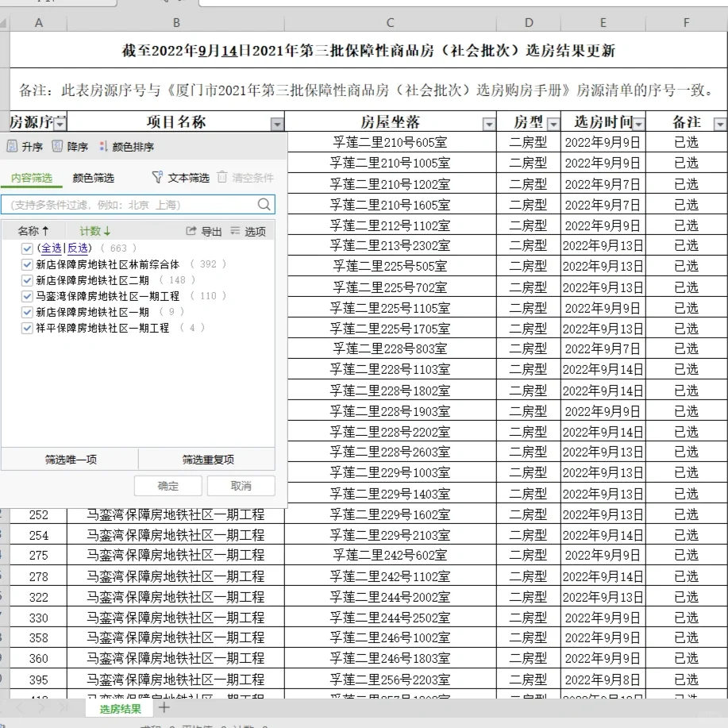Uncheck 祥平保障房地铁社区一期工程 checkbox

(27, 328)
